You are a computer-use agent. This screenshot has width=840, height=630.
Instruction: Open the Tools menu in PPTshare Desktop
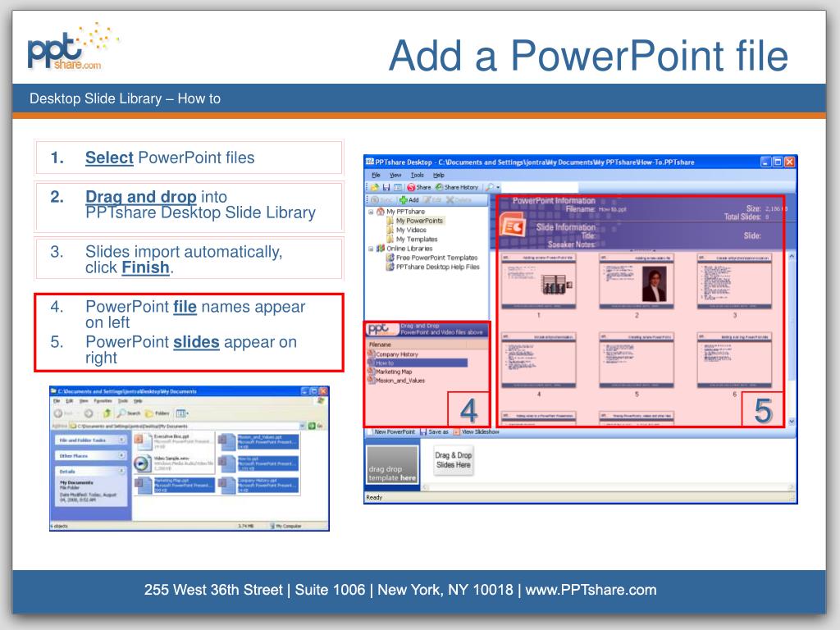point(418,176)
